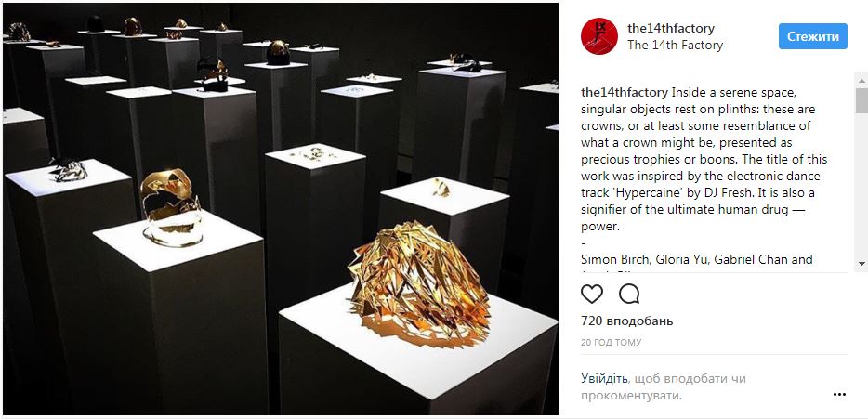The height and width of the screenshot is (419, 868).
Task: Click the empty caption scrollbar track below the thumb
Action: pyautogui.click(x=861, y=186)
